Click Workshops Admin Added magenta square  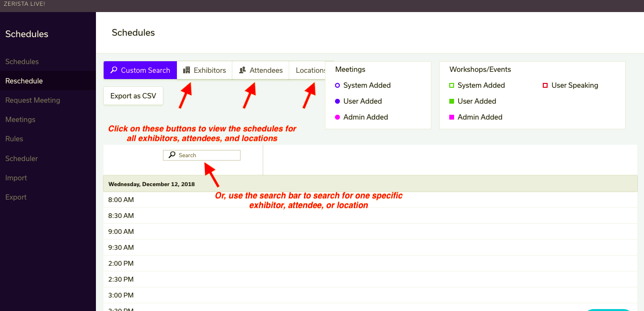452,117
